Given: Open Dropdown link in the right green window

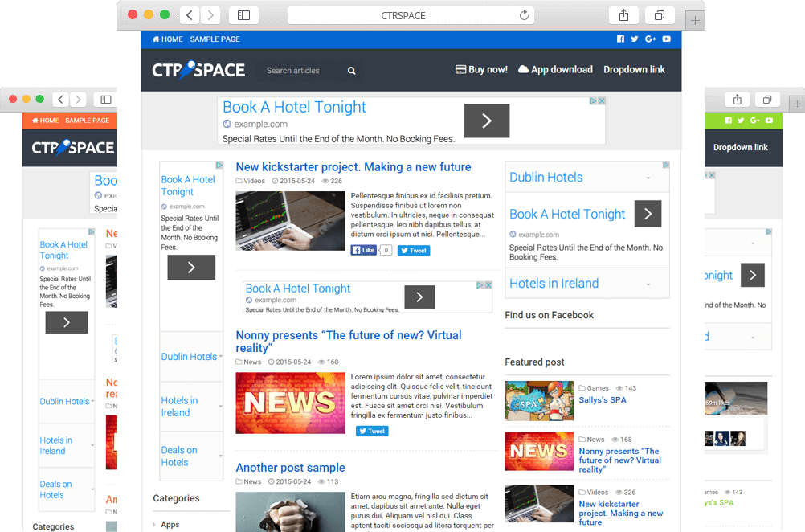Looking at the screenshot, I should pos(740,147).
